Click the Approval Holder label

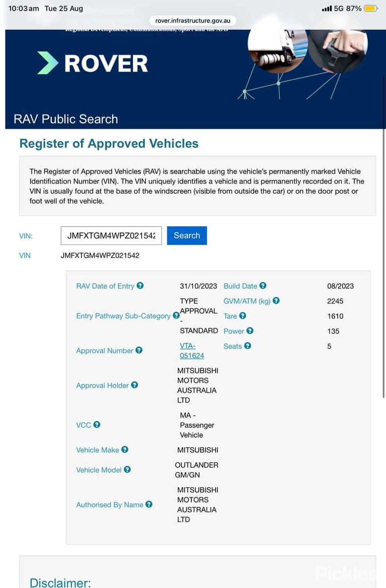pyautogui.click(x=103, y=385)
